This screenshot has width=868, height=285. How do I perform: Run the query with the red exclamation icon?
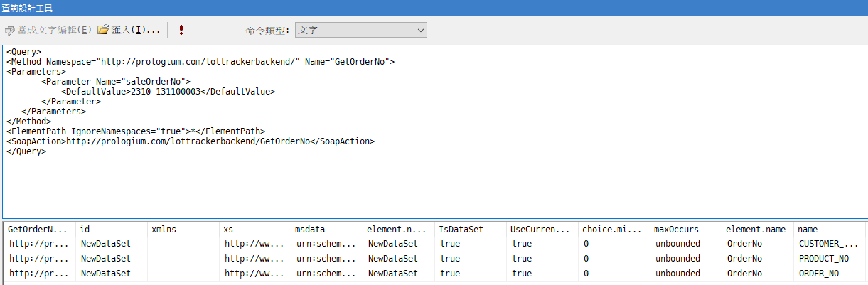181,30
